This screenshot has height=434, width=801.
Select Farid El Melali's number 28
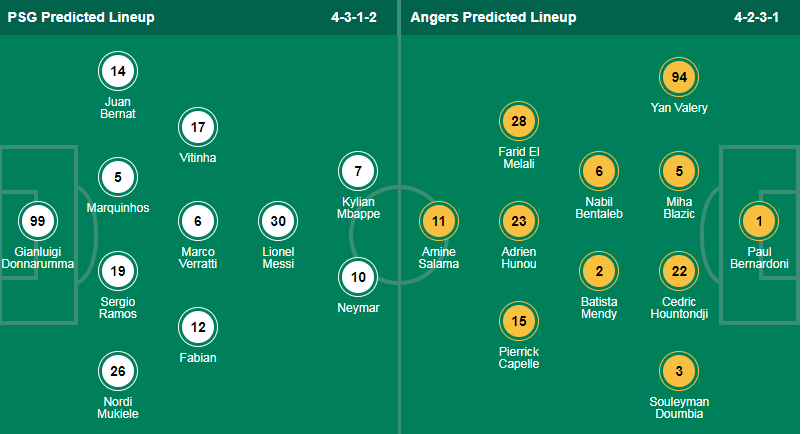tap(519, 121)
